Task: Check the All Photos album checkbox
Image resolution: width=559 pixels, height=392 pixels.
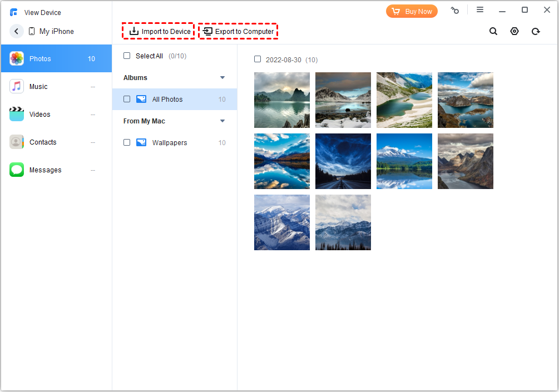Action: (x=127, y=100)
